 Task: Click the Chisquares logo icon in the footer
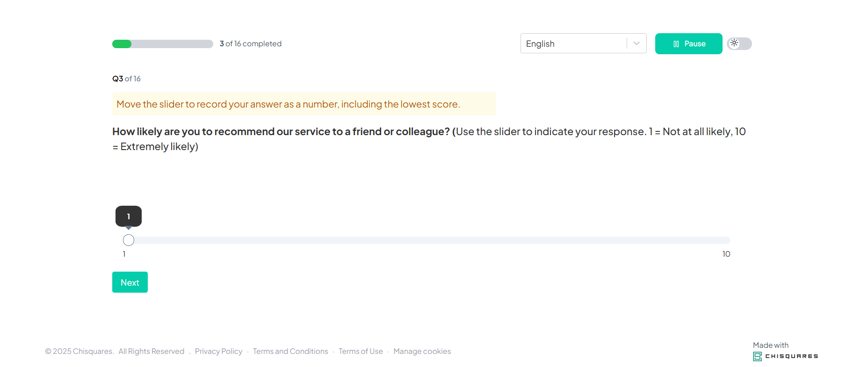pos(757,357)
